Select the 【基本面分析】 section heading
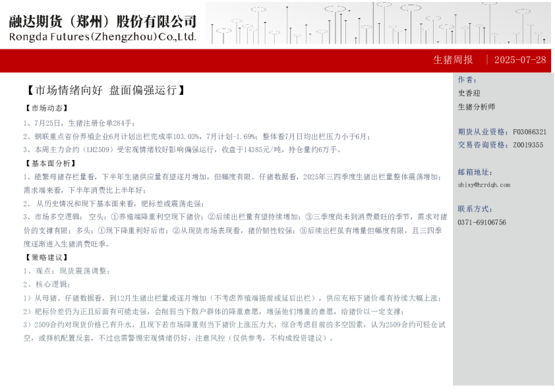 [50, 163]
